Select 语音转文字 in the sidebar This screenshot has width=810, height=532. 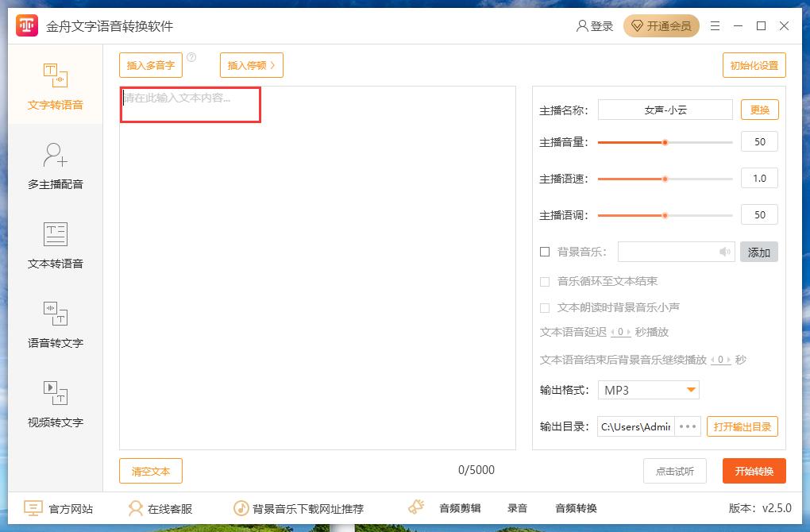click(x=56, y=326)
